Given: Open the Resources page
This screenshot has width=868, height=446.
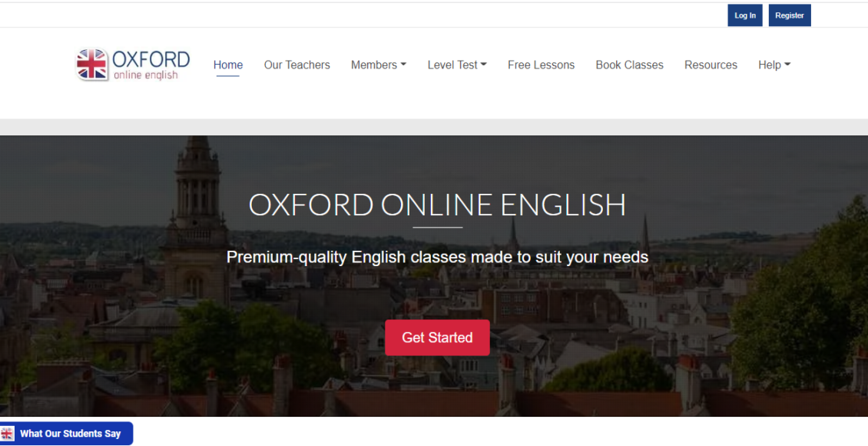Looking at the screenshot, I should pyautogui.click(x=711, y=65).
